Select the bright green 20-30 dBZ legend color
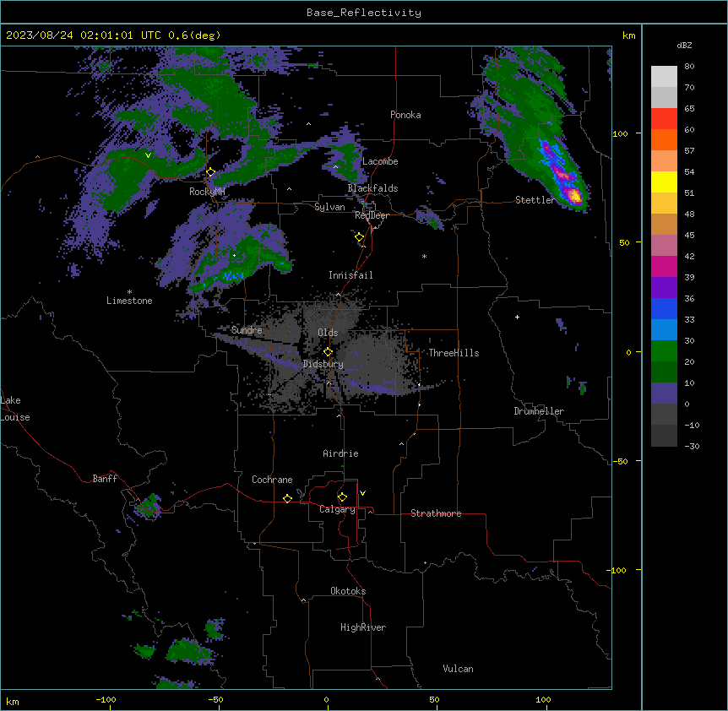728x711 pixels. pyautogui.click(x=664, y=351)
